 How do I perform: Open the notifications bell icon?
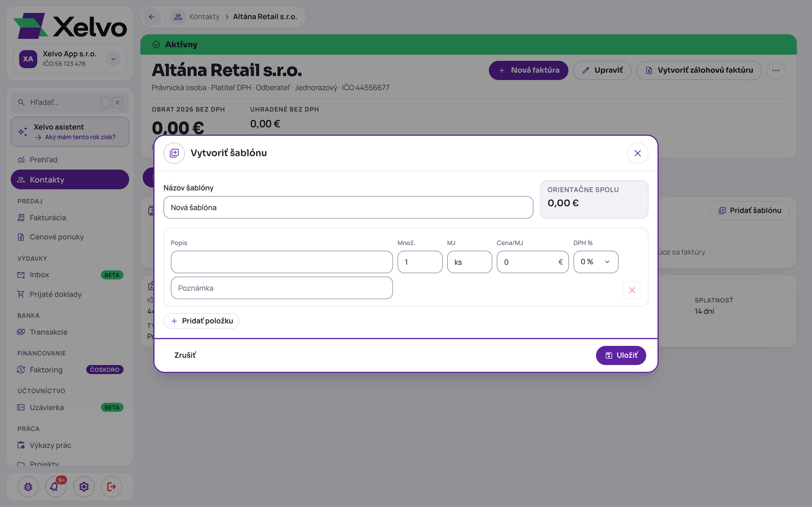click(55, 486)
